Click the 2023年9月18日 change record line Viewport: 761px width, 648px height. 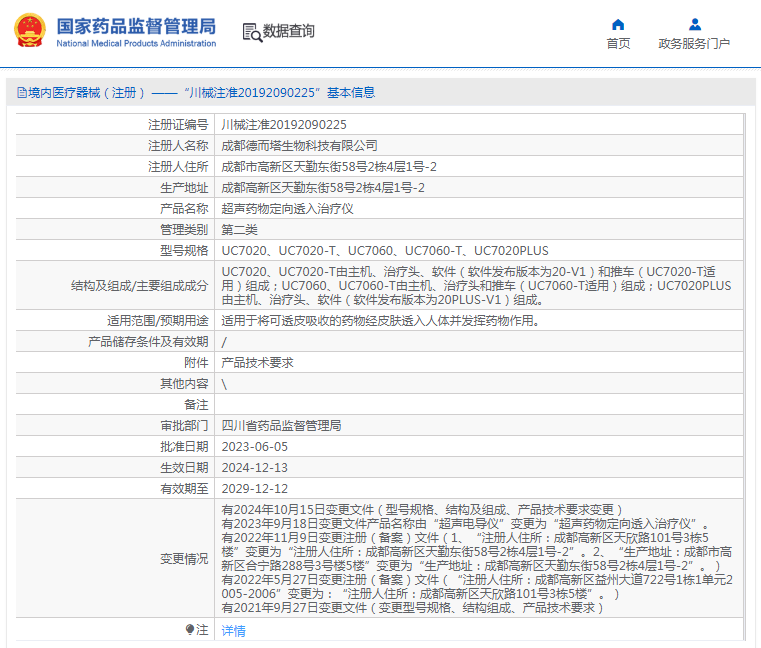tap(466, 524)
